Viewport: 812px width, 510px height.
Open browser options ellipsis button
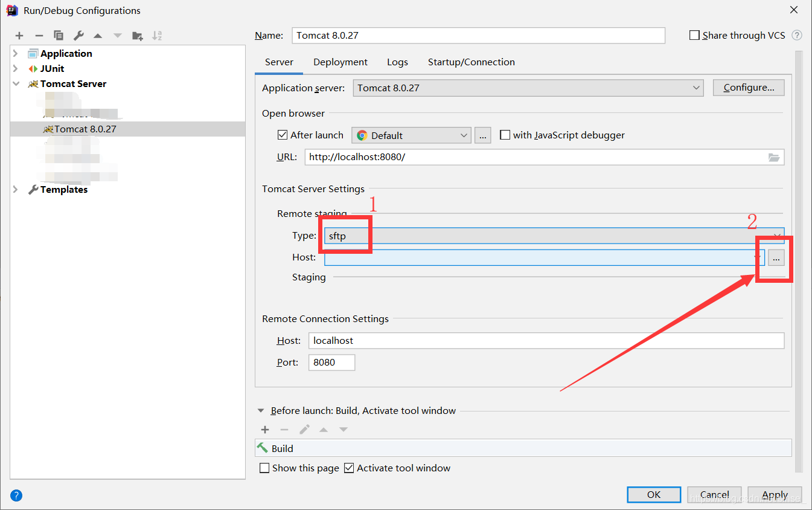pyautogui.click(x=482, y=135)
